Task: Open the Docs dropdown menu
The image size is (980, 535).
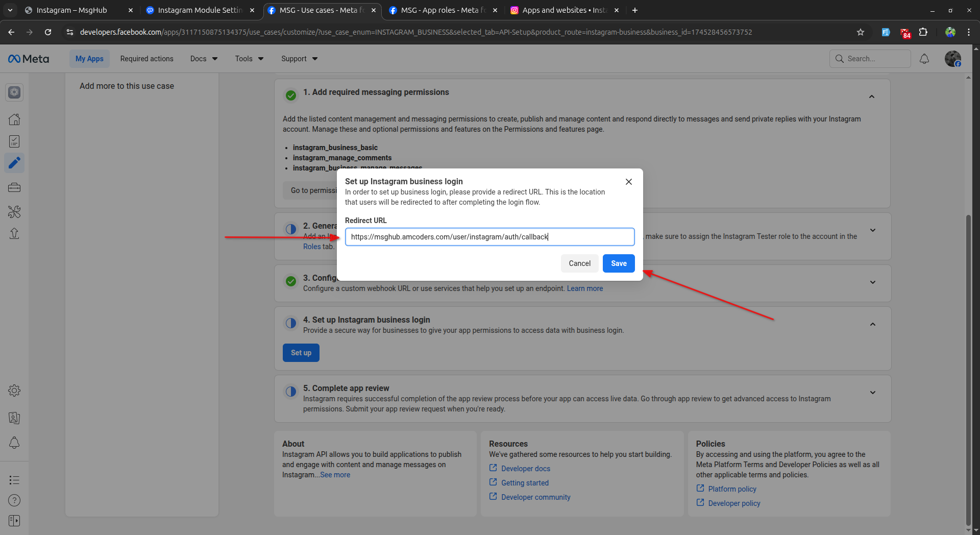Action: tap(203, 58)
